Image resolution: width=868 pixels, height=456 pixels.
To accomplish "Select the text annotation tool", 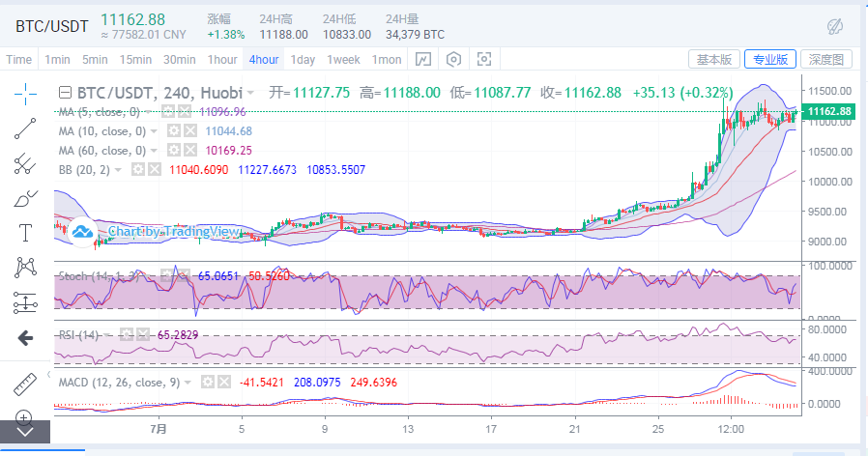I will [x=25, y=232].
